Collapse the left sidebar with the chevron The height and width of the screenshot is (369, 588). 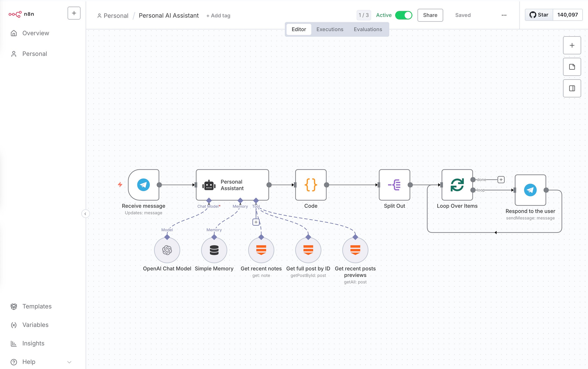[85, 214]
